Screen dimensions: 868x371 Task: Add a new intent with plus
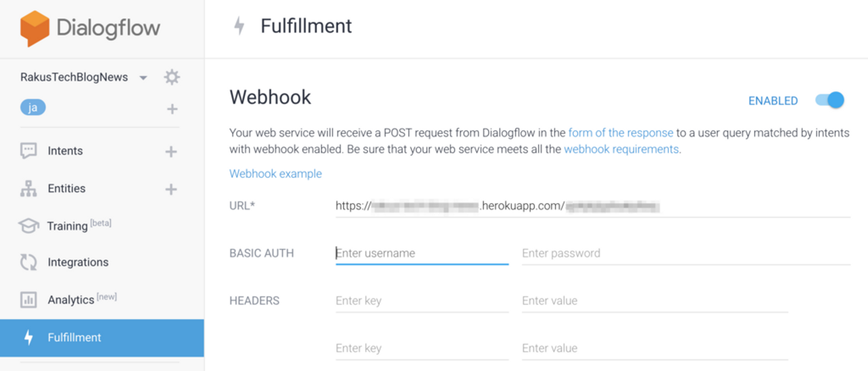pyautogui.click(x=171, y=151)
